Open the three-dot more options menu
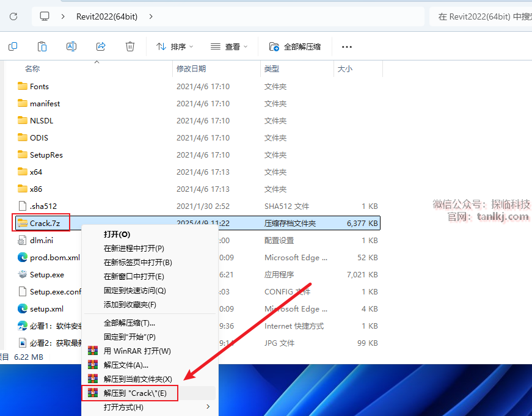This screenshot has height=416, width=532. click(347, 46)
